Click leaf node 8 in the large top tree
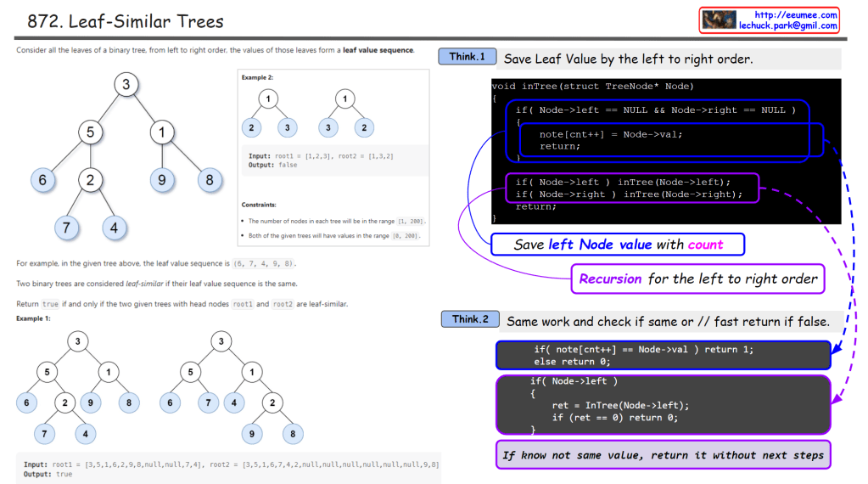The width and height of the screenshot is (868, 484). (x=209, y=180)
